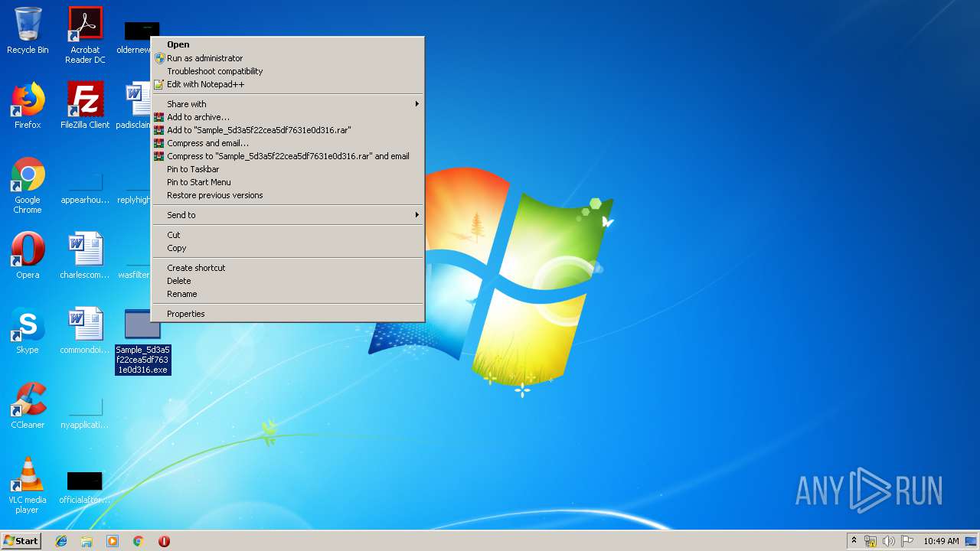Select the Firefox desktop shortcut
Screen dimensions: 980x551
click(28, 106)
